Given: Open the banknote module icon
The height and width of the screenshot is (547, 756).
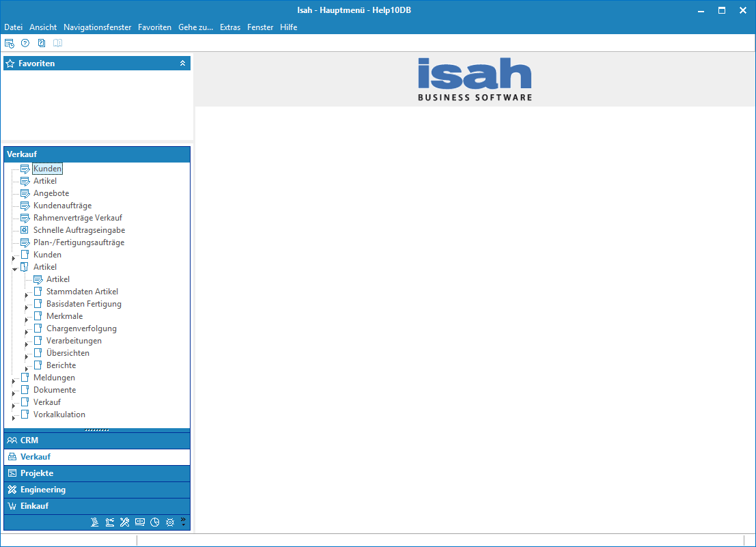Looking at the screenshot, I should tap(140, 522).
